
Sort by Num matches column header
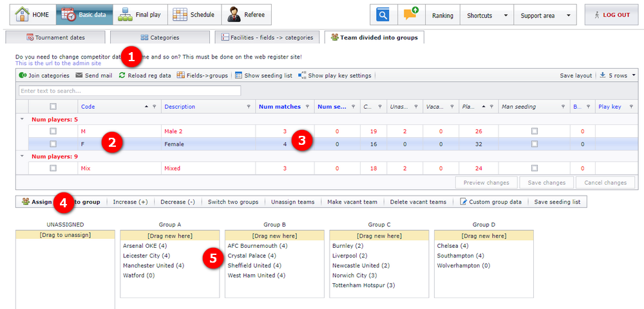pyautogui.click(x=279, y=107)
